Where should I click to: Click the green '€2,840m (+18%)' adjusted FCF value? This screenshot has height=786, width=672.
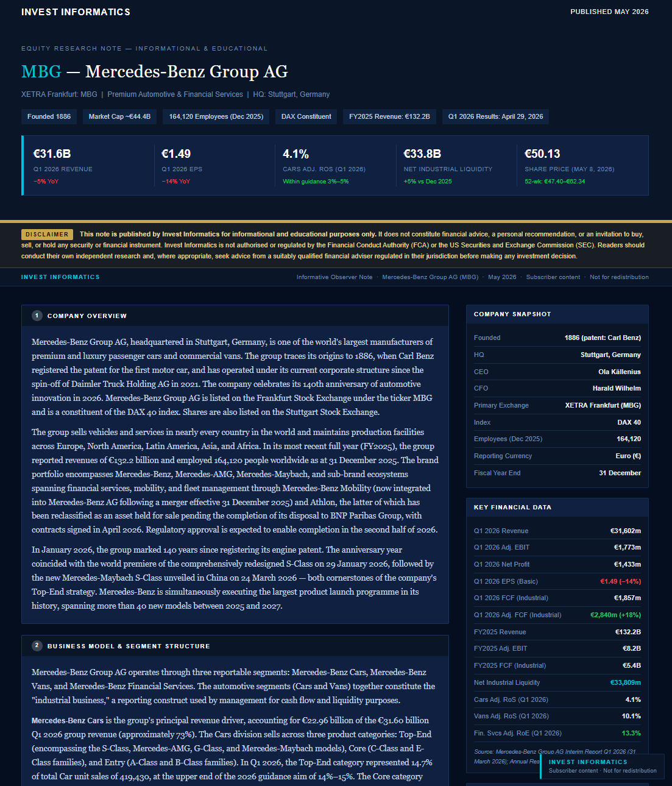(x=615, y=615)
